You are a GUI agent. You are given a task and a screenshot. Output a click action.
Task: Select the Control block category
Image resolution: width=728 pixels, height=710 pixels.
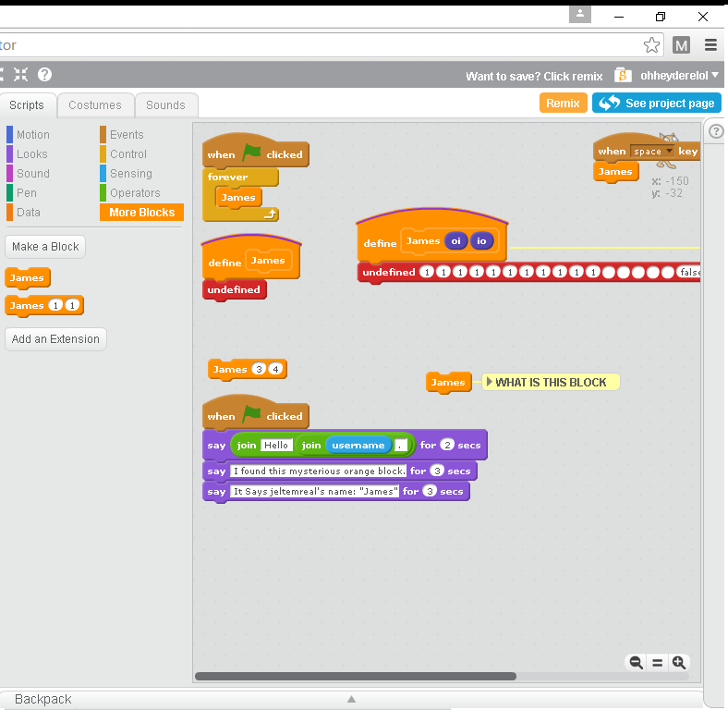point(128,154)
